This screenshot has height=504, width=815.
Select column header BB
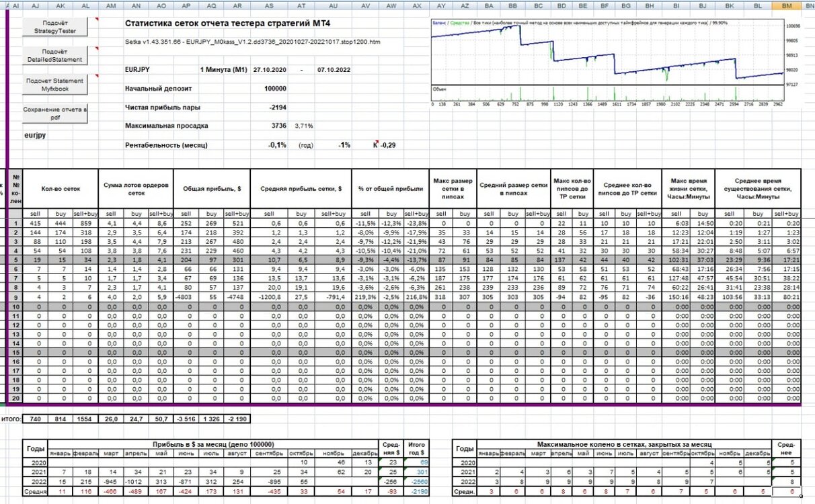pyautogui.click(x=512, y=5)
